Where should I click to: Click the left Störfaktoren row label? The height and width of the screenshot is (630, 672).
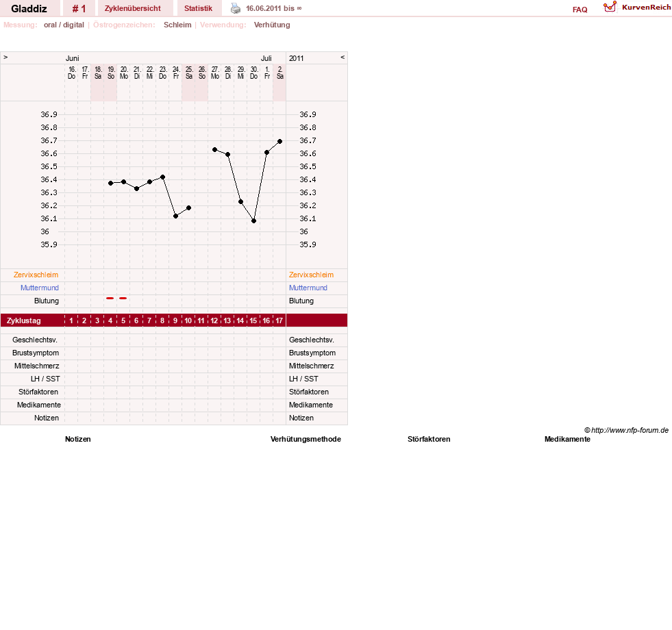coord(38,392)
